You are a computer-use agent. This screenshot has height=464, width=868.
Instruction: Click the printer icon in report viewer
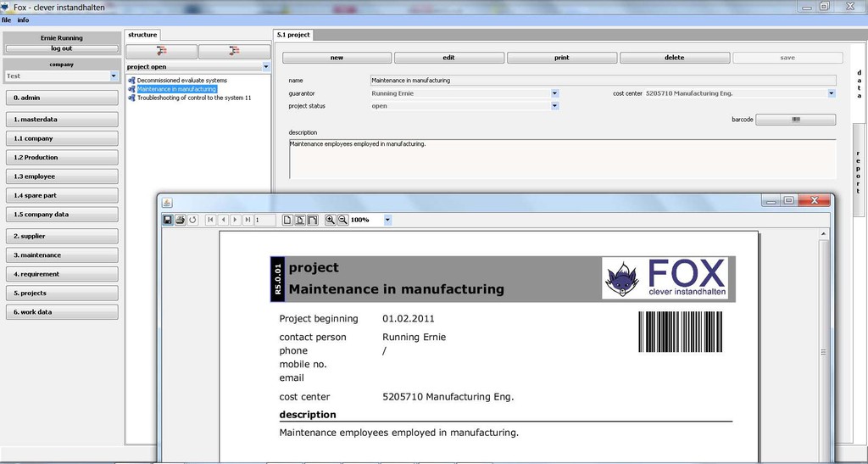click(180, 220)
